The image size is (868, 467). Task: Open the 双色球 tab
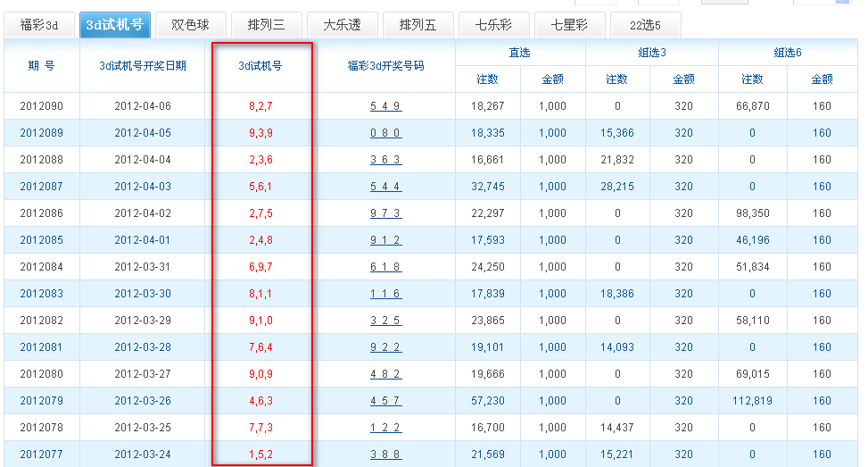point(191,26)
